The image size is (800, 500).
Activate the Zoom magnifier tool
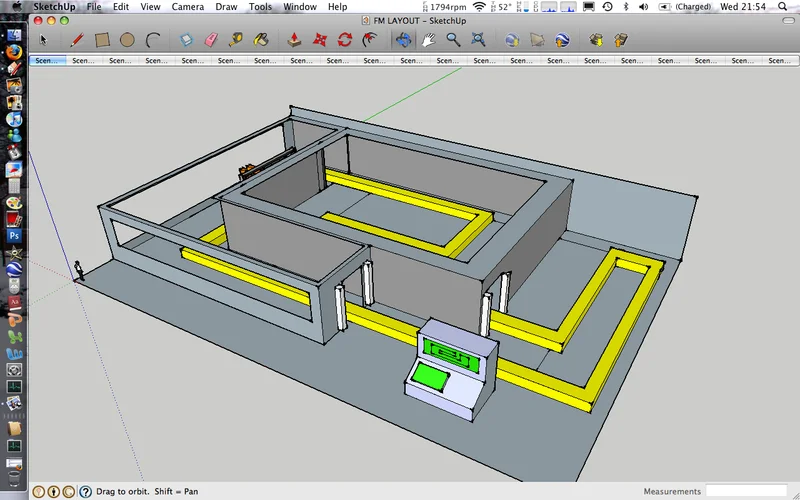453,40
